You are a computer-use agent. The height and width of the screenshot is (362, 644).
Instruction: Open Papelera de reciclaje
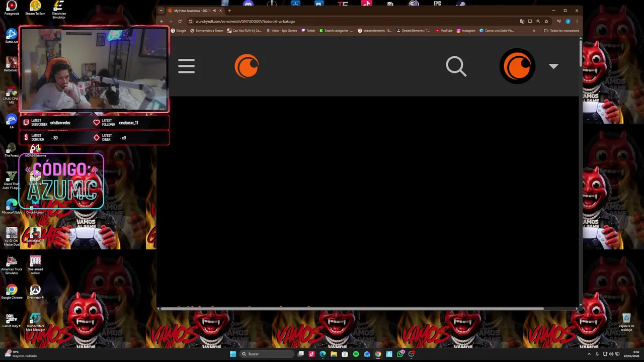[626, 322]
